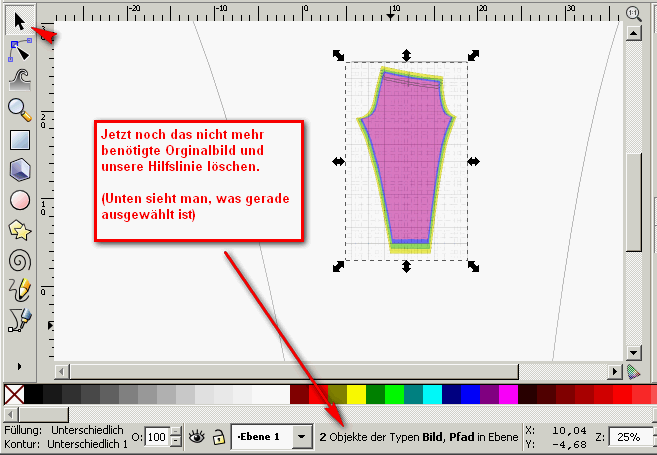
Task: Pick the yellow palette swatch
Action: 355,395
